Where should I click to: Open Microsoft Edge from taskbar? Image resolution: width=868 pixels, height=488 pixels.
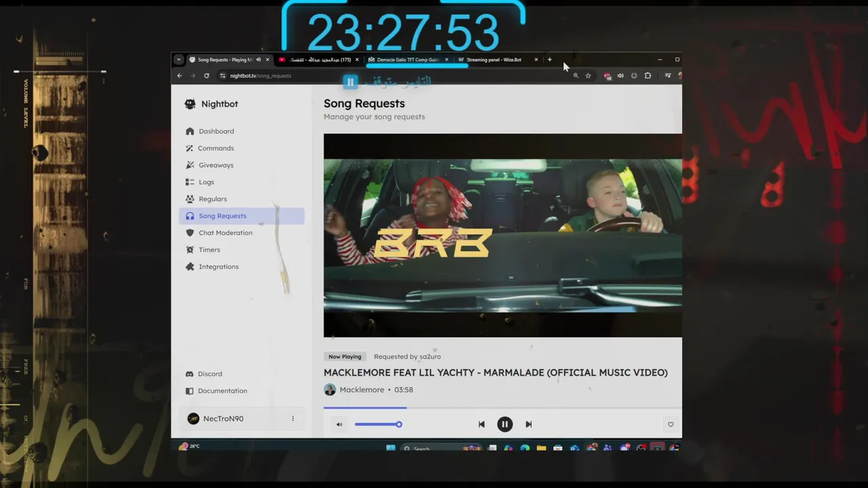coord(525,448)
